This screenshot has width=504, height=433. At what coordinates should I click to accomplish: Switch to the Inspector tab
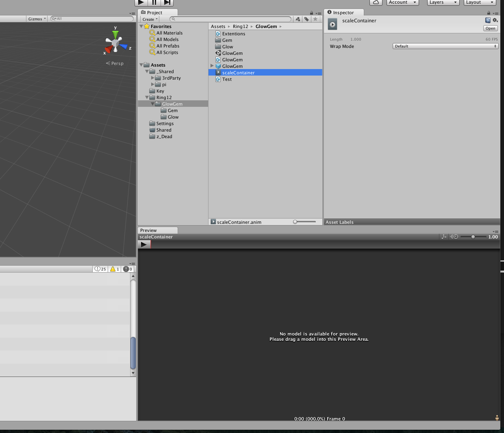[x=343, y=13]
